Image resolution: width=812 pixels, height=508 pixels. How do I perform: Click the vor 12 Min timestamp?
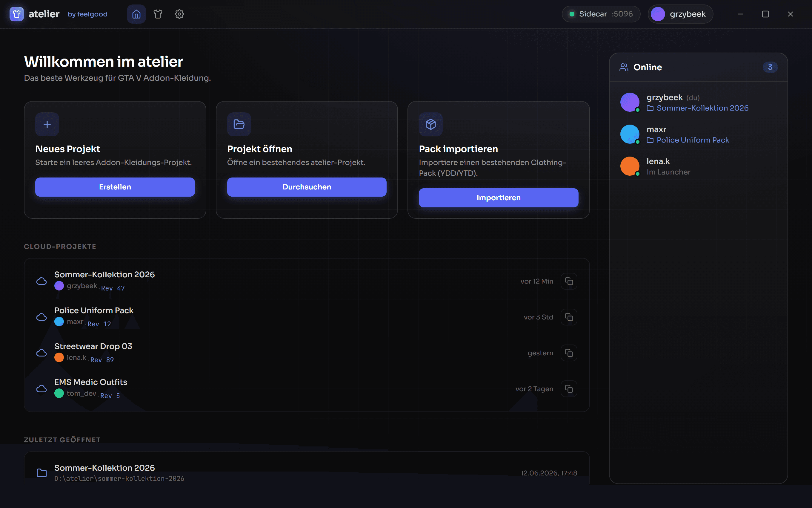point(537,281)
